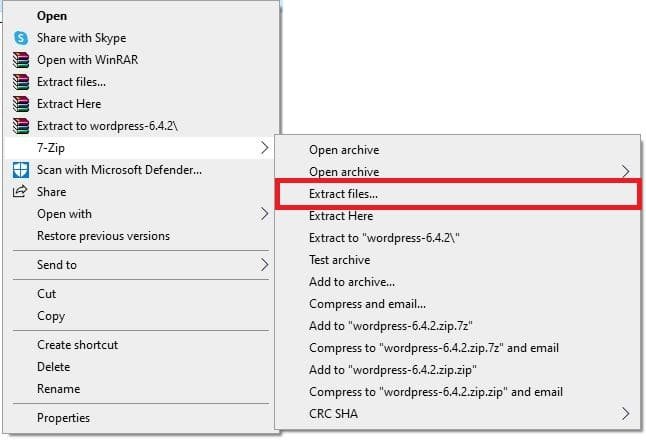Click the Share arrow icon
The height and width of the screenshot is (440, 646).
click(20, 192)
